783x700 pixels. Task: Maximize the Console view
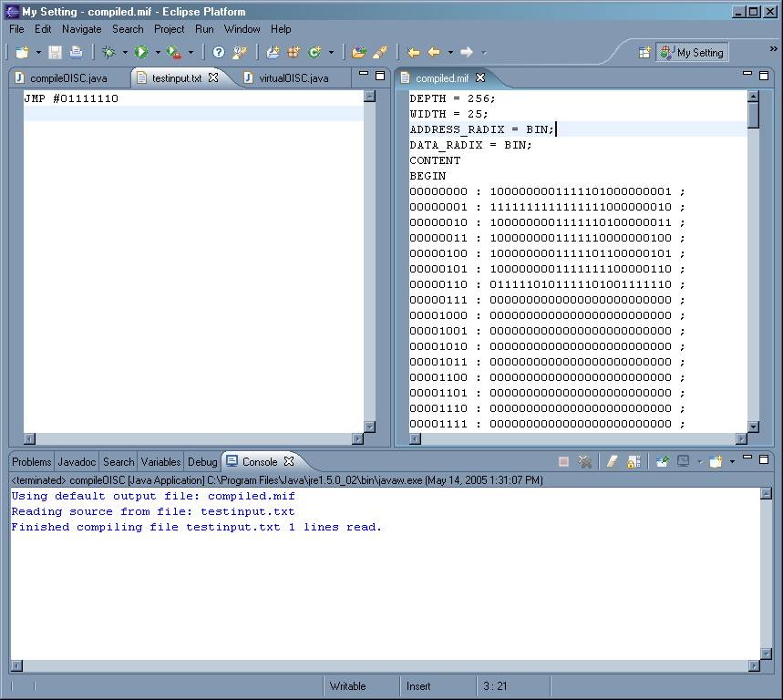tap(764, 458)
